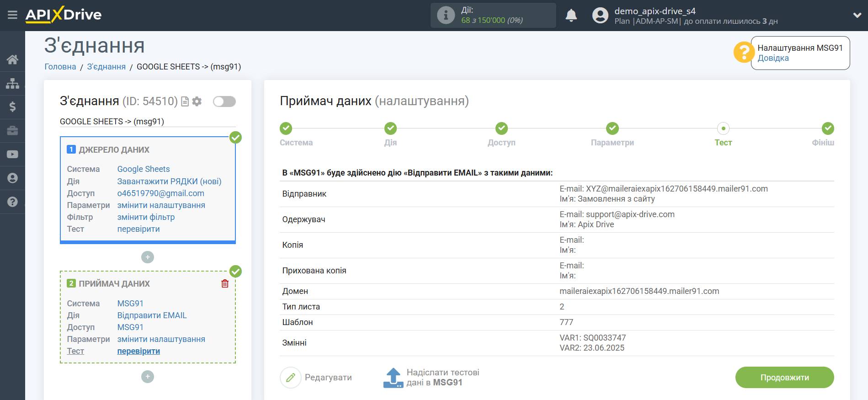This screenshot has width=868, height=400.
Task: Open the home sidebar icon
Action: [x=12, y=59]
